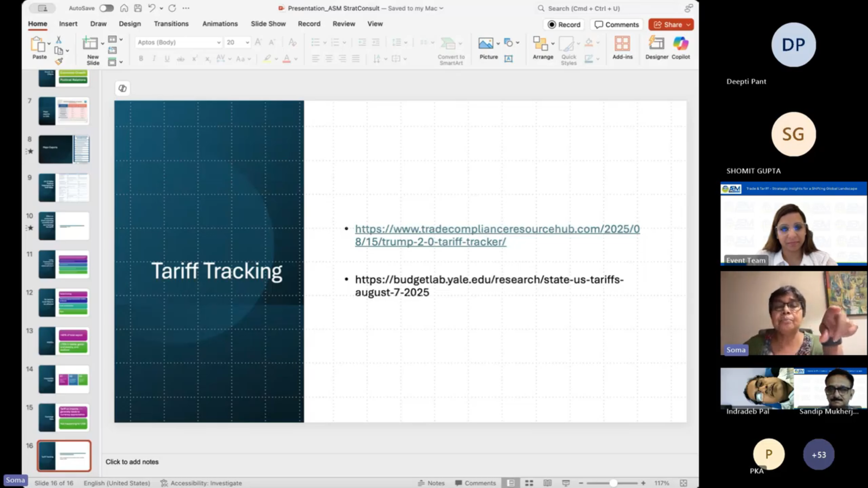Click the Save icon in title bar

[138, 8]
